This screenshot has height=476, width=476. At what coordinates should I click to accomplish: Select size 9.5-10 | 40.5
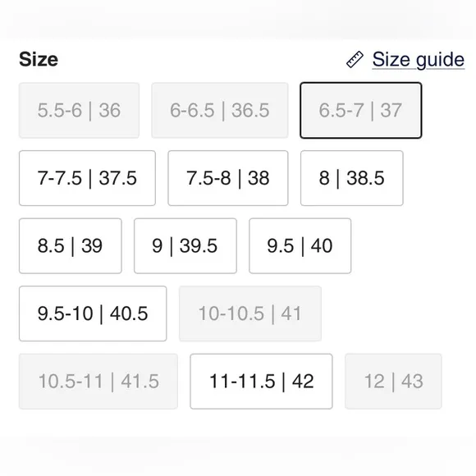[93, 314]
